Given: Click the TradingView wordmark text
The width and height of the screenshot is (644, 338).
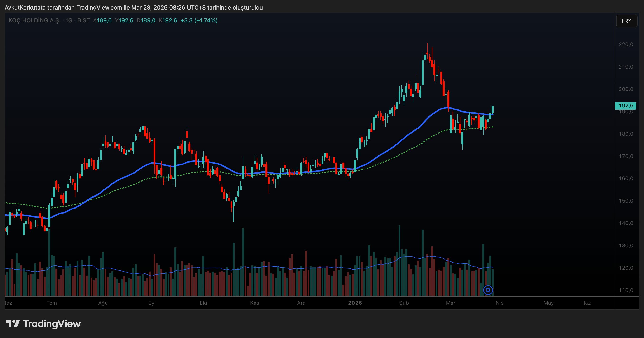Looking at the screenshot, I should coord(52,324).
